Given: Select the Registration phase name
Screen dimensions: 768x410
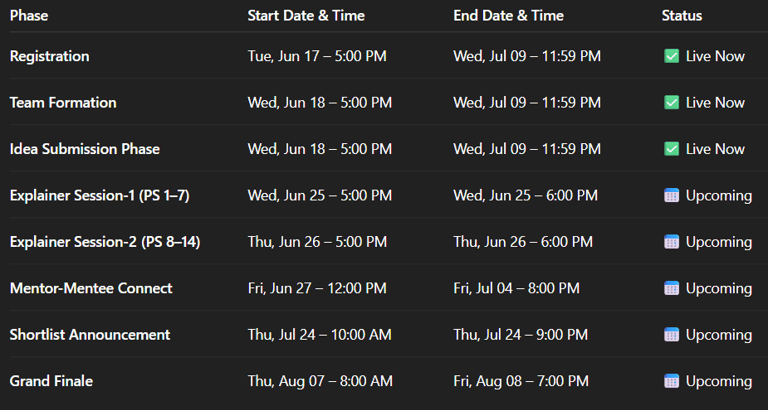Looking at the screenshot, I should (x=49, y=56).
